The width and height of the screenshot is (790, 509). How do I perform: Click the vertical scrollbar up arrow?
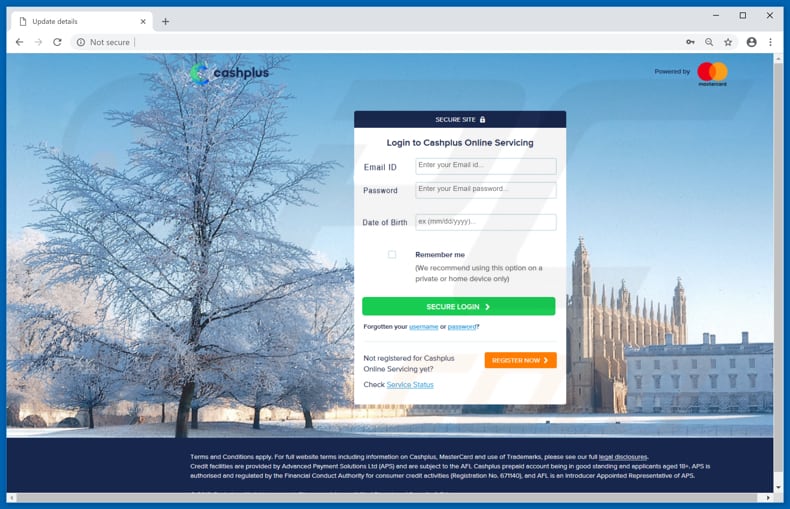point(778,58)
